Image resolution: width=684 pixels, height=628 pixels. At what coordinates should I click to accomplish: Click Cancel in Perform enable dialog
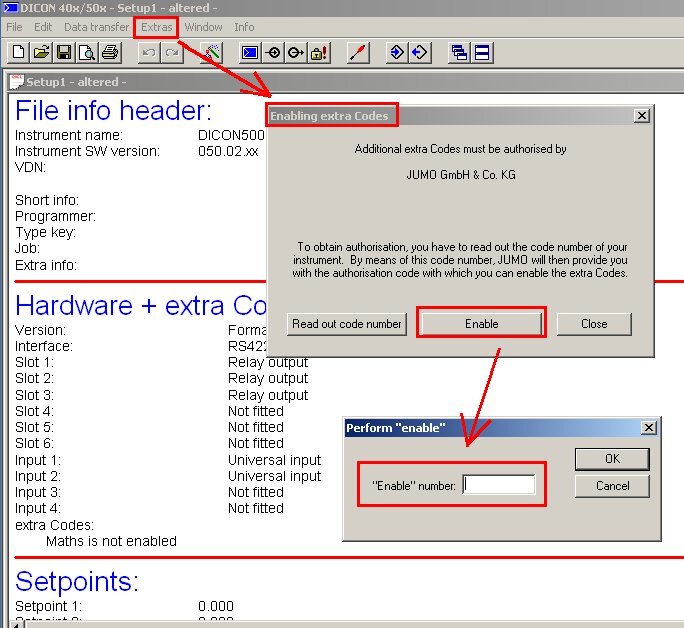(x=612, y=486)
